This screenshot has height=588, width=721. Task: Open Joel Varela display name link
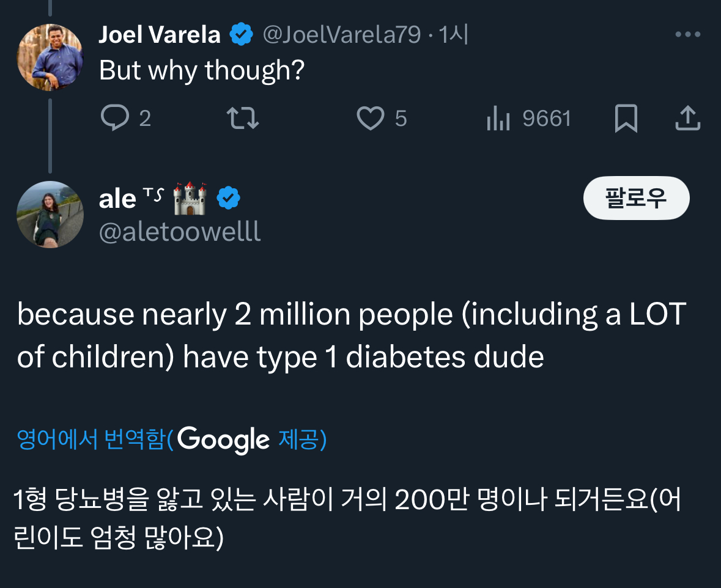point(160,35)
